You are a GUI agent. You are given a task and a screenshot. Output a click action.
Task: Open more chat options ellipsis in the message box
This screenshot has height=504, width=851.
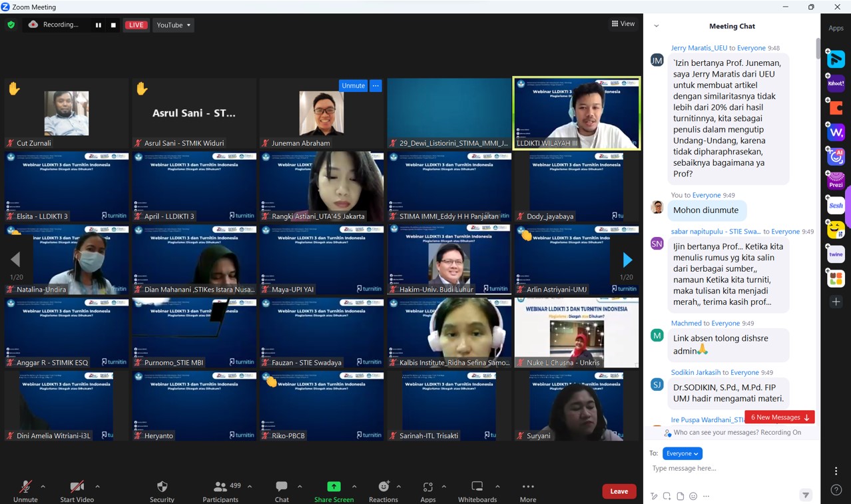pos(707,496)
